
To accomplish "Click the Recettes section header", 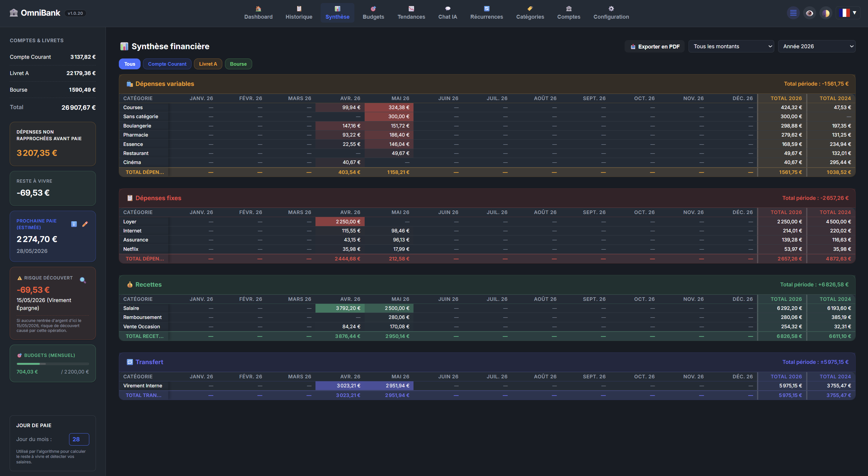I will (487, 285).
